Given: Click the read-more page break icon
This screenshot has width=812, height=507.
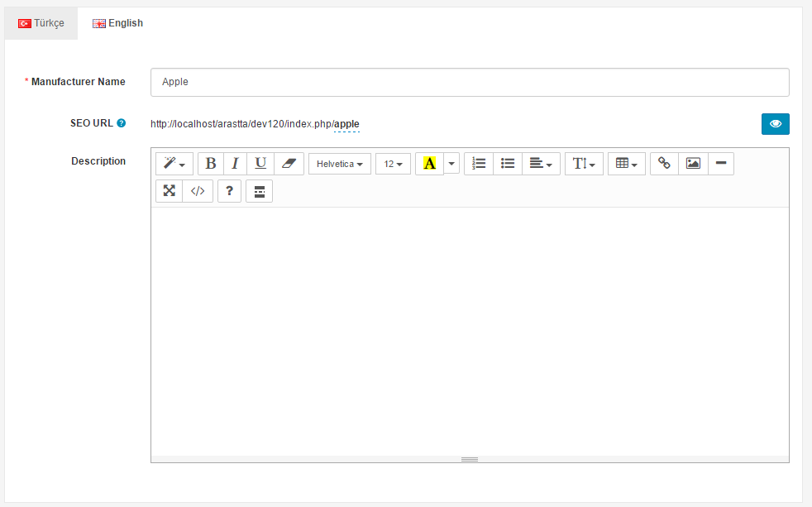Looking at the screenshot, I should [260, 191].
